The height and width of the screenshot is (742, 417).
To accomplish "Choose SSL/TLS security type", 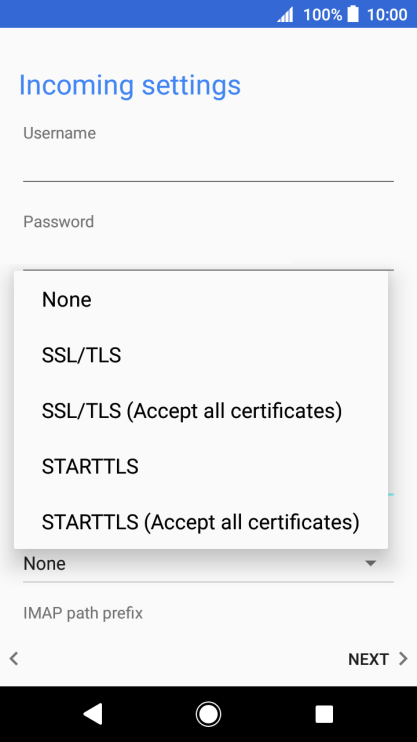I will (x=201, y=355).
